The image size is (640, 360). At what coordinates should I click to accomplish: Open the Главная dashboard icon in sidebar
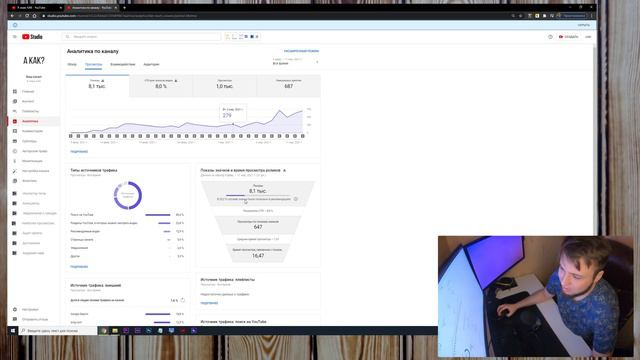click(x=15, y=91)
